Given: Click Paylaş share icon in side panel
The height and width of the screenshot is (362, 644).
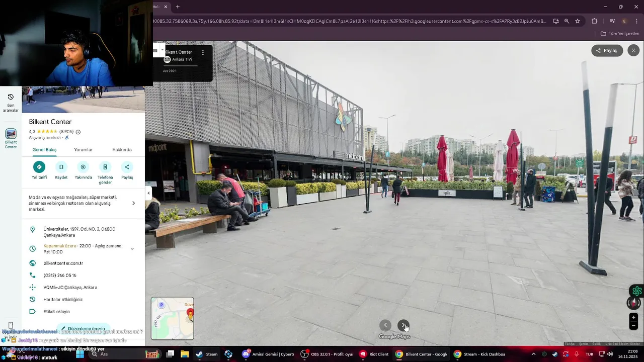Looking at the screenshot, I should pos(127,167).
